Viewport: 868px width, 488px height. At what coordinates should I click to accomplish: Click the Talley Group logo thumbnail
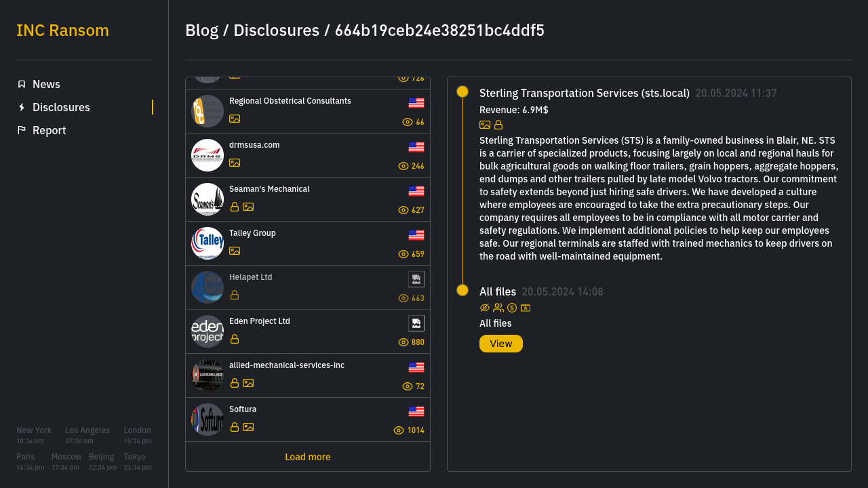[x=208, y=243]
